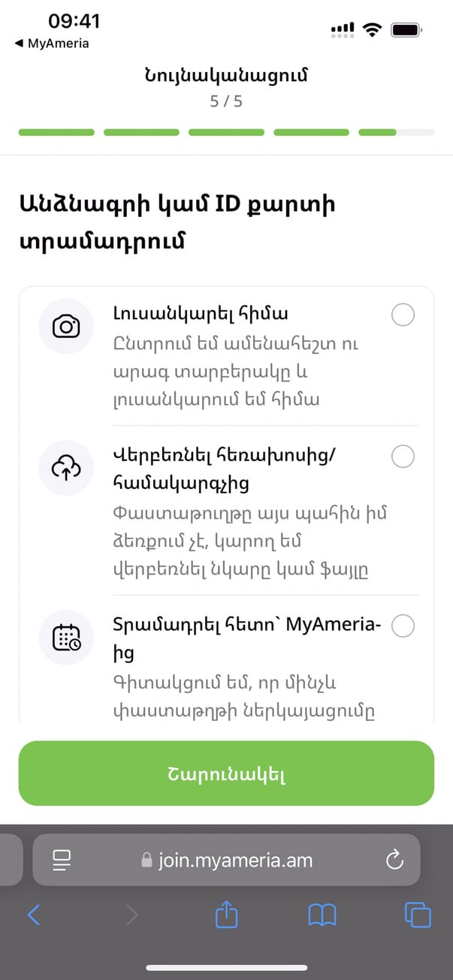
Task: Tap the cloud upload icon
Action: [66, 467]
